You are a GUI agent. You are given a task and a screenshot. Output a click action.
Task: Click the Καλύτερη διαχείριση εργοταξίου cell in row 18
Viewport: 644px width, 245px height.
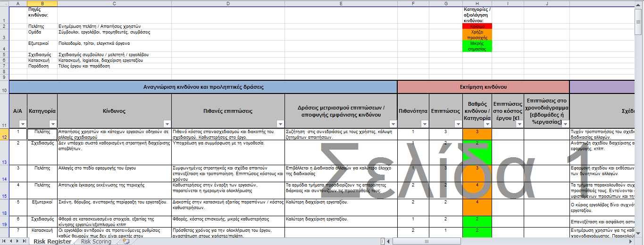[341, 207]
